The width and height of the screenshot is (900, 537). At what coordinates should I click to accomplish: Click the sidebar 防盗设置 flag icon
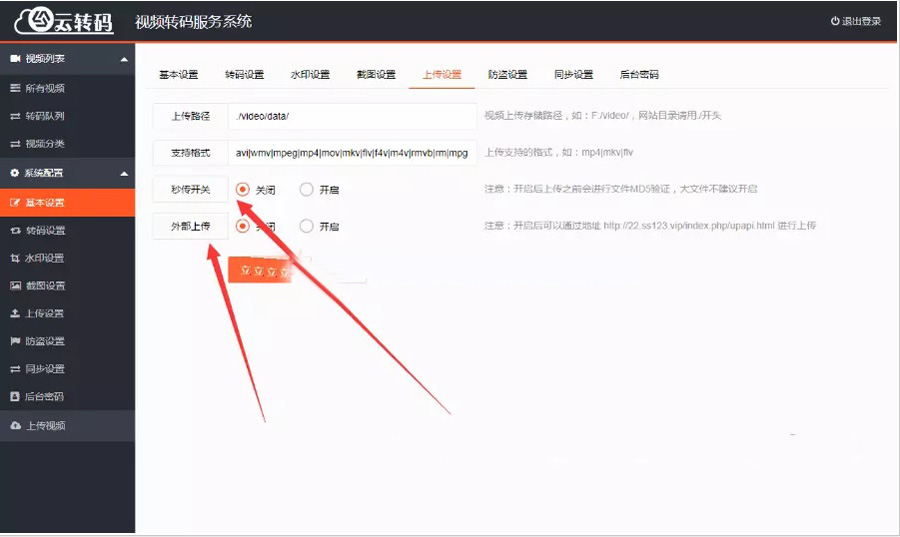point(15,341)
